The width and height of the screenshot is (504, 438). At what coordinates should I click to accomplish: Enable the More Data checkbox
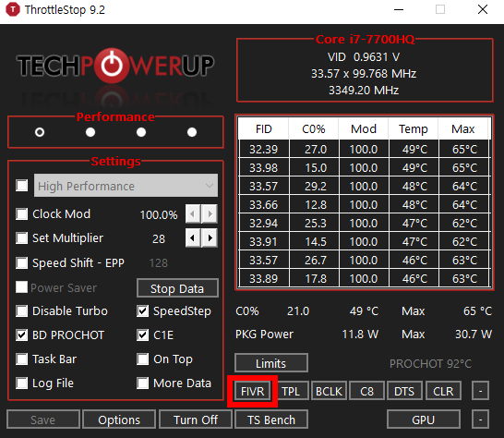click(x=142, y=383)
